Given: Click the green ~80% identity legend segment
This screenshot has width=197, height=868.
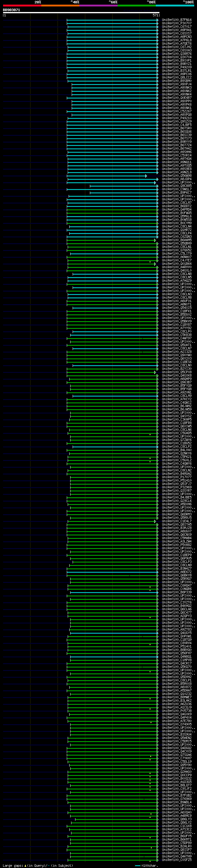Looking at the screenshot, I should (137, 6).
